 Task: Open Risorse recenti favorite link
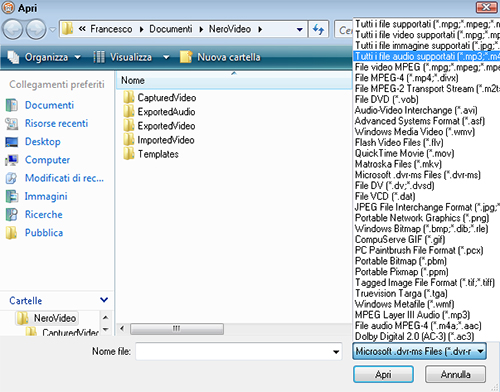56,123
